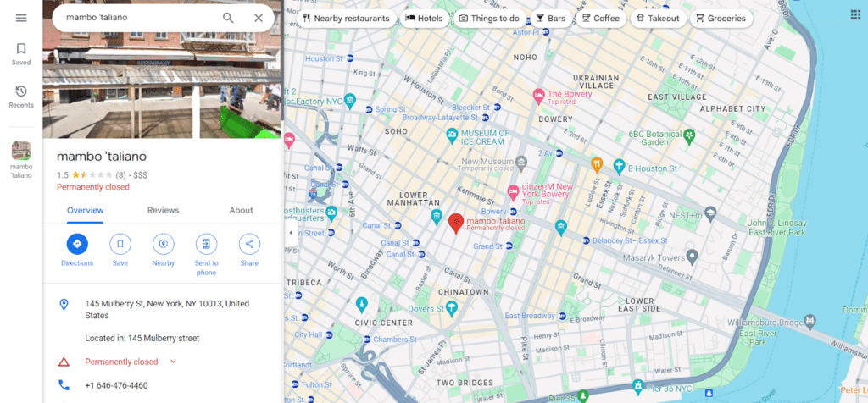Open the Recents history panel
Screen dimensions: 868x403
(x=21, y=97)
